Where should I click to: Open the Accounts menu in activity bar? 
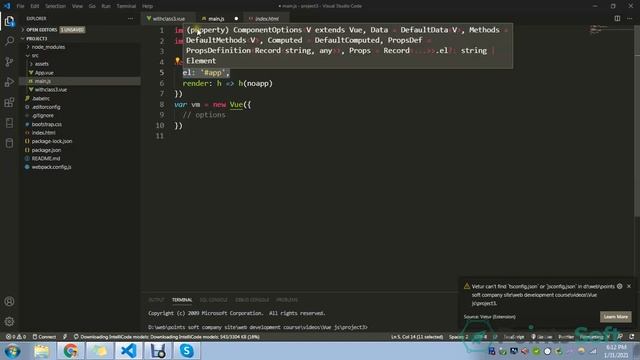coord(9,302)
